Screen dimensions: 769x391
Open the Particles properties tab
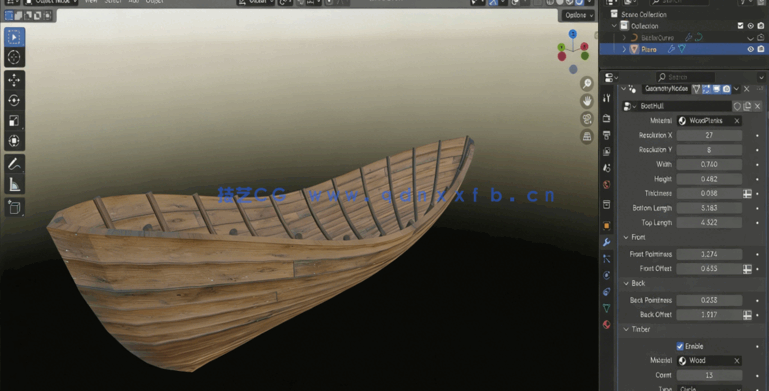607,259
